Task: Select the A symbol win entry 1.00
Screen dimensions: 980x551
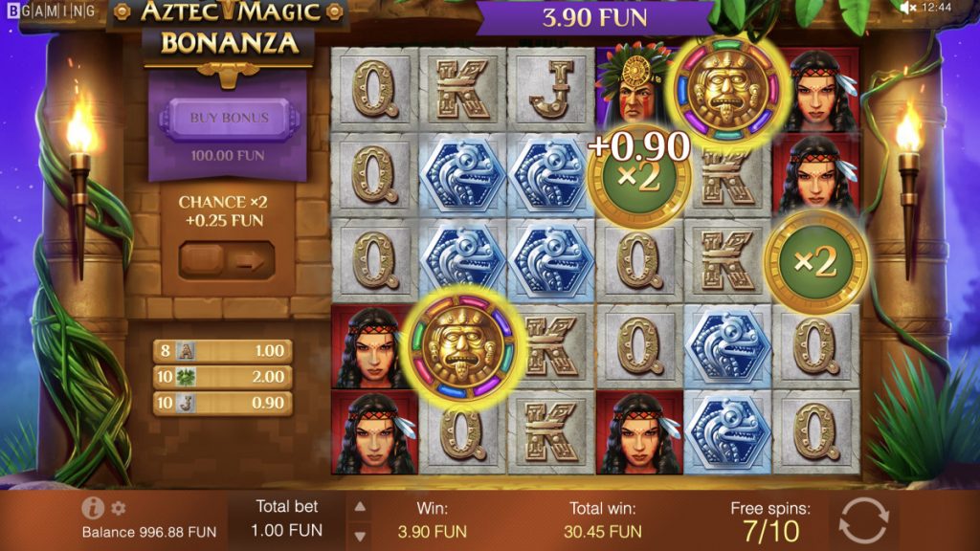Action: point(222,350)
